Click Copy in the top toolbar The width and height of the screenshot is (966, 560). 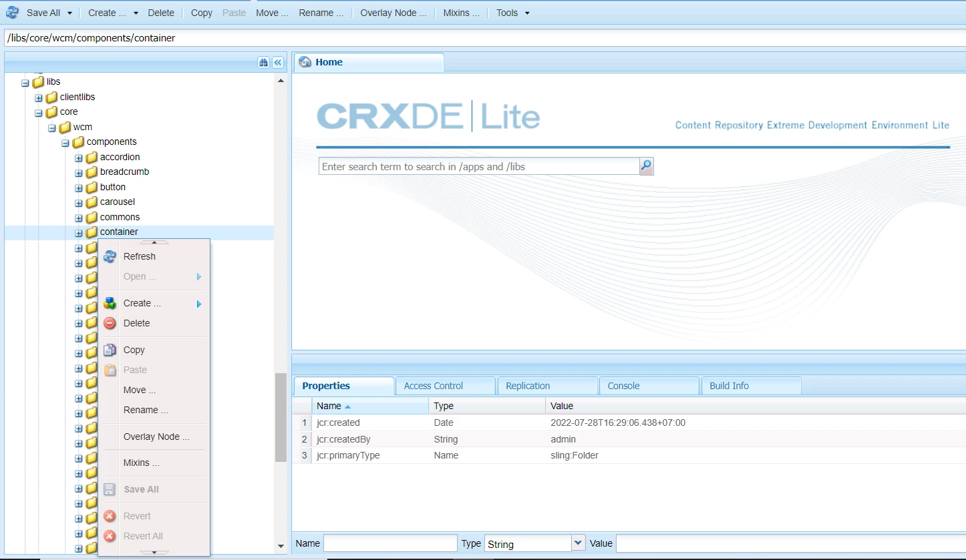coord(202,13)
